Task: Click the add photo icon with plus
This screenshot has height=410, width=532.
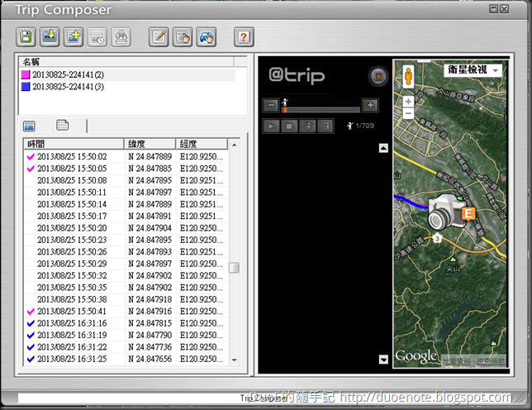Action: point(74,36)
